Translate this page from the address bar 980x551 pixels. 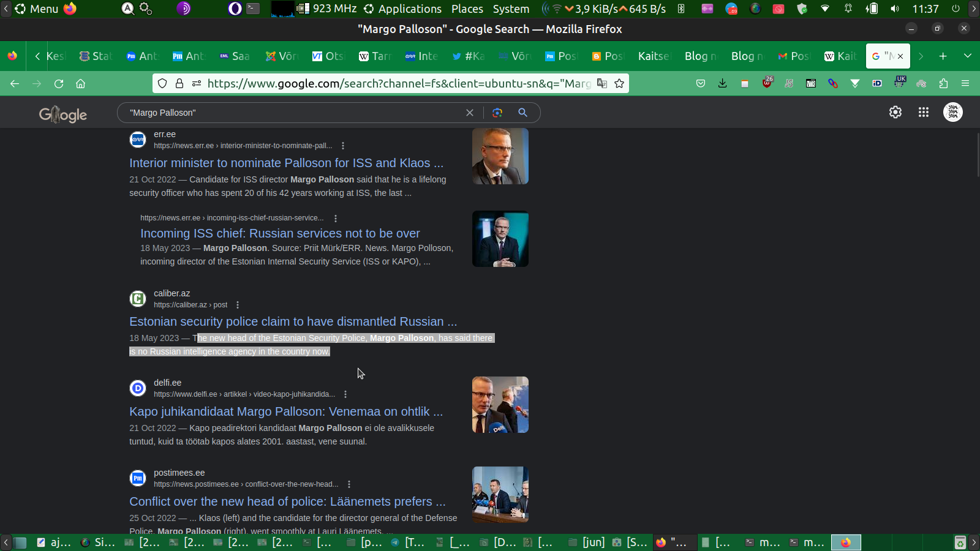602,83
